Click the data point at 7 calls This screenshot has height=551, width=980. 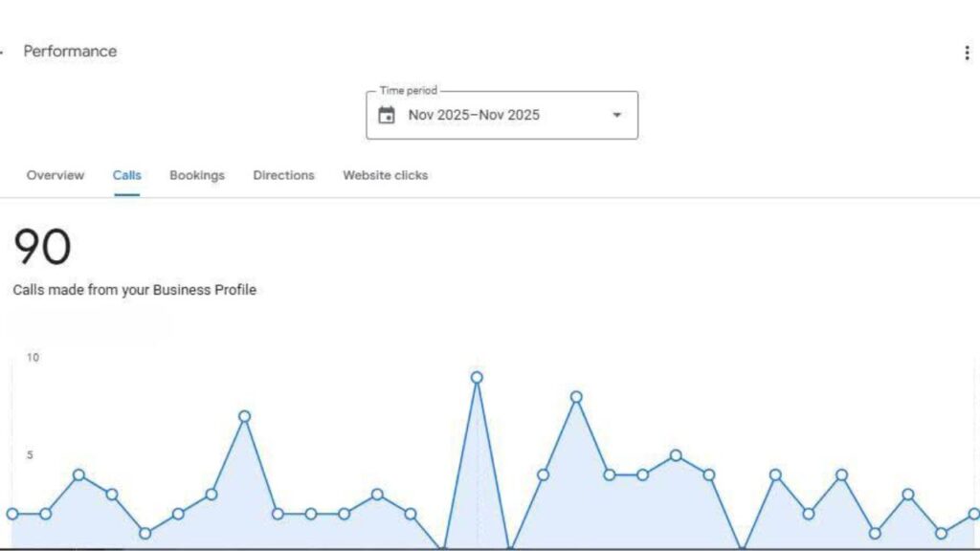coord(244,416)
